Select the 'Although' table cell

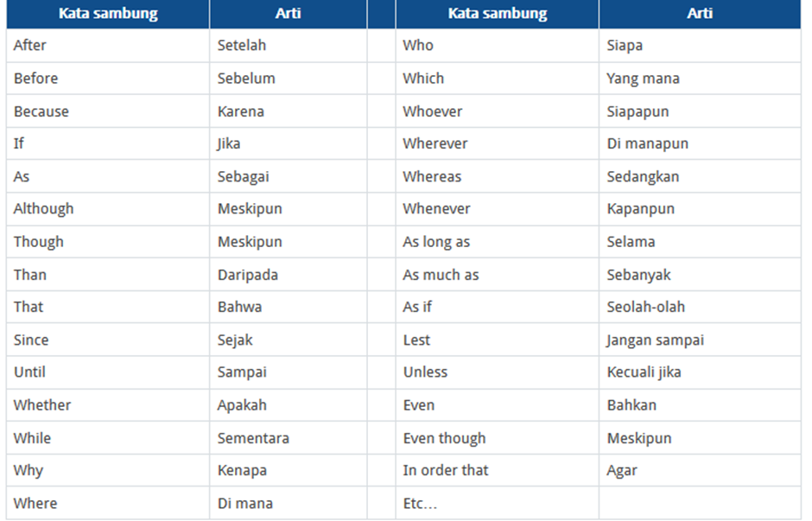[x=108, y=209]
